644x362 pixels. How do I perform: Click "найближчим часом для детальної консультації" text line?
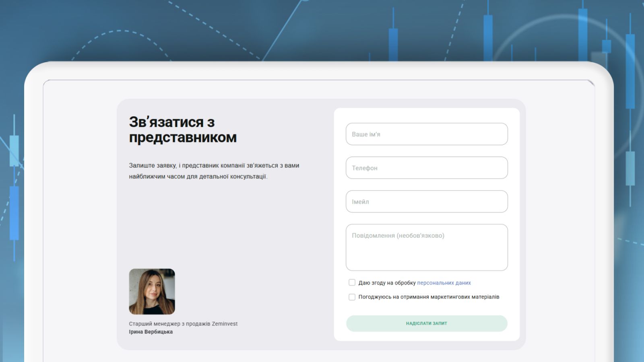198,177
